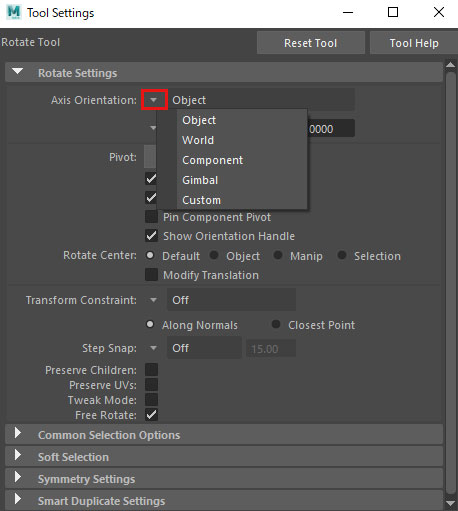This screenshot has height=511, width=458.
Task: Enable Pin Component Pivot checkbox
Action: pos(151,217)
